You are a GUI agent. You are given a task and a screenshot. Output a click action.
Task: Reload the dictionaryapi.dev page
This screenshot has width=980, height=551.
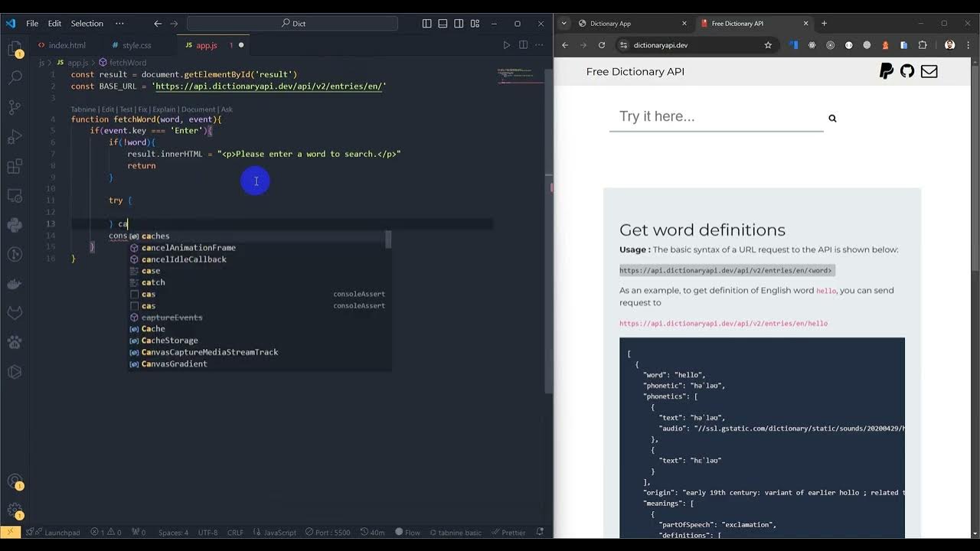tap(602, 45)
